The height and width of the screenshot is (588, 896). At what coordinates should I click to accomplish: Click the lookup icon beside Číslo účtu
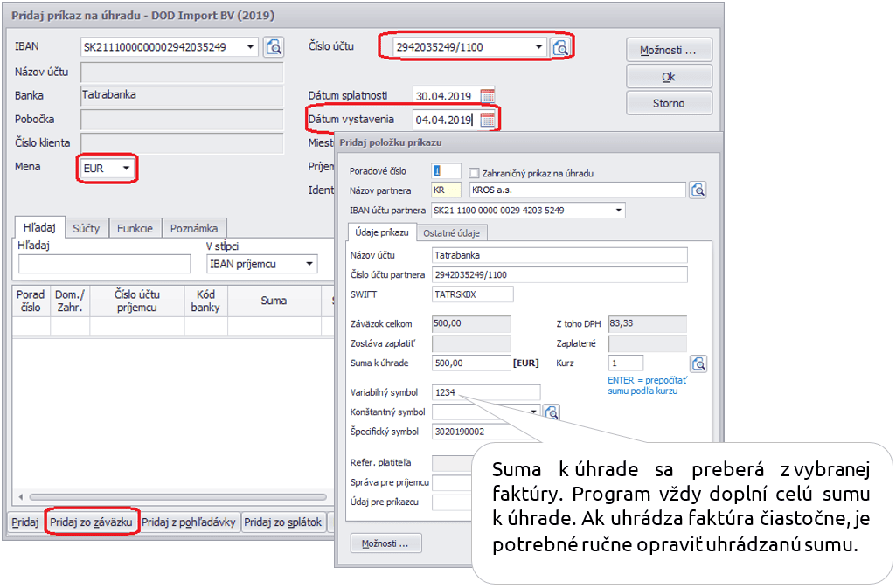click(561, 47)
